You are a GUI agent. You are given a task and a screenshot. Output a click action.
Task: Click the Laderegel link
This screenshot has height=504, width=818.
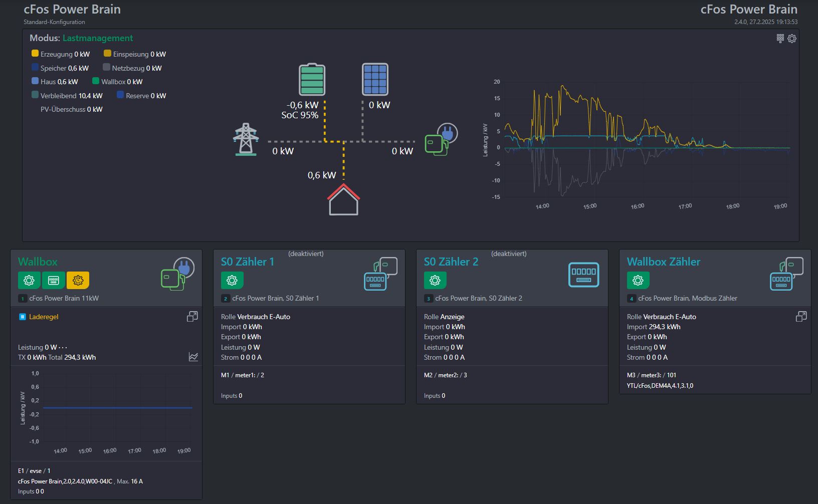(44, 317)
